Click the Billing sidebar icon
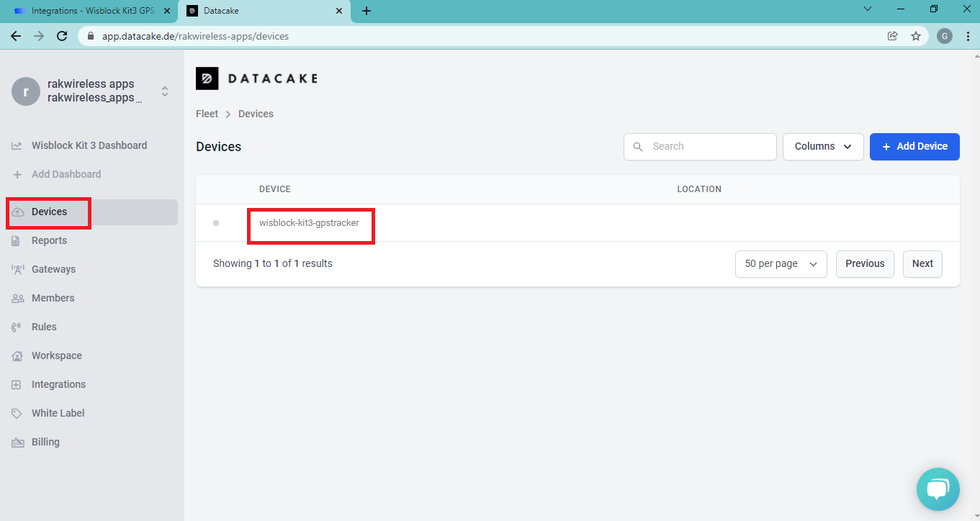 pyautogui.click(x=17, y=443)
